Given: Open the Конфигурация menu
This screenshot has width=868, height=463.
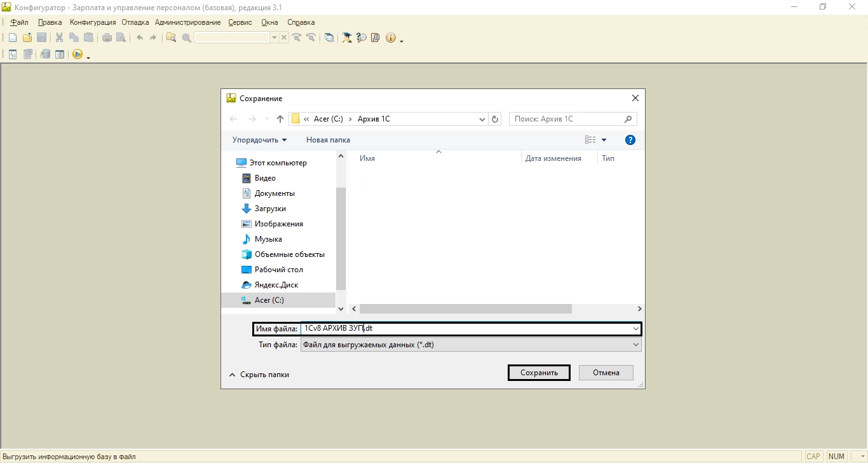Looking at the screenshot, I should click(93, 22).
